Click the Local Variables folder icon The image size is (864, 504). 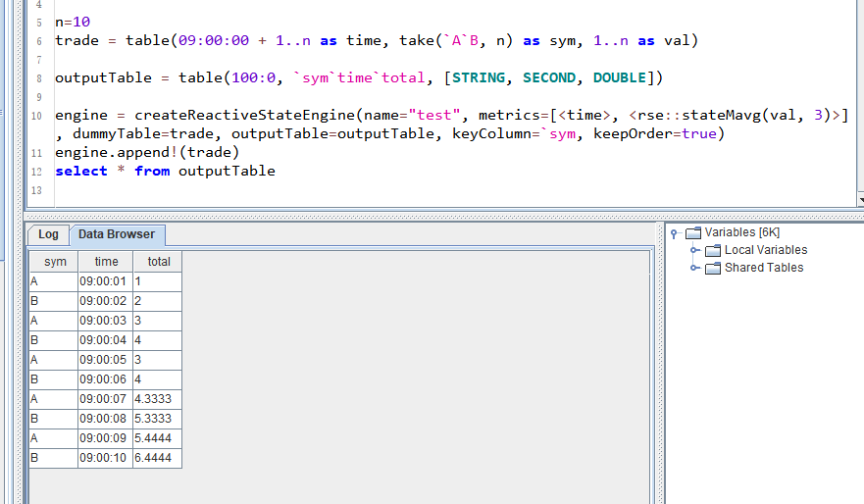click(713, 250)
